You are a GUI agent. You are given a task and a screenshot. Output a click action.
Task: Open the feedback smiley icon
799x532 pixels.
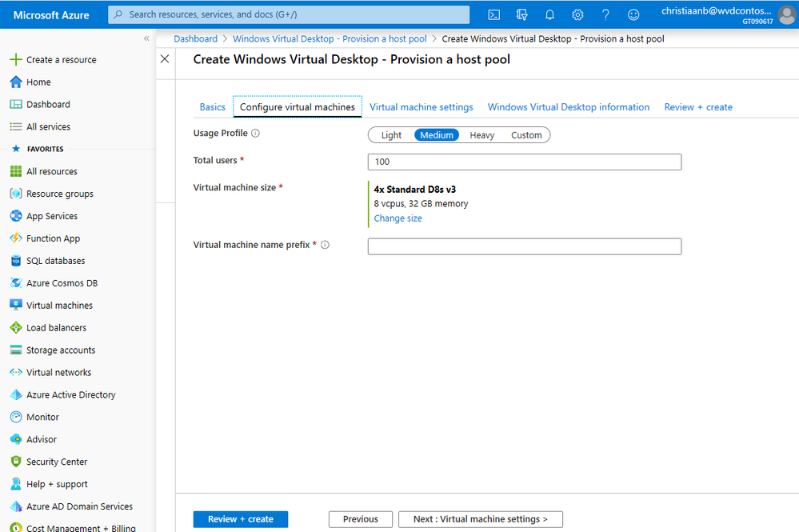point(633,14)
